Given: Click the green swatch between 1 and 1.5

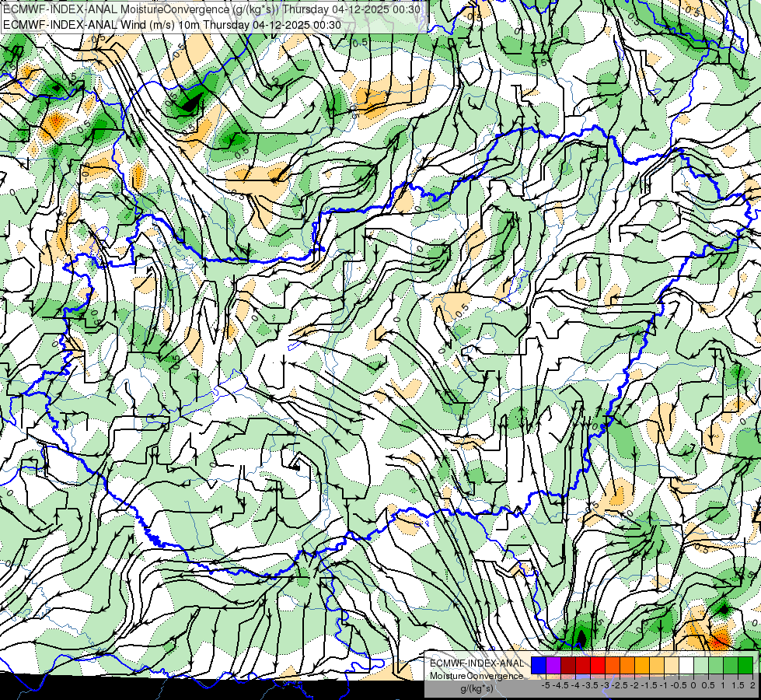Looking at the screenshot, I should [731, 666].
